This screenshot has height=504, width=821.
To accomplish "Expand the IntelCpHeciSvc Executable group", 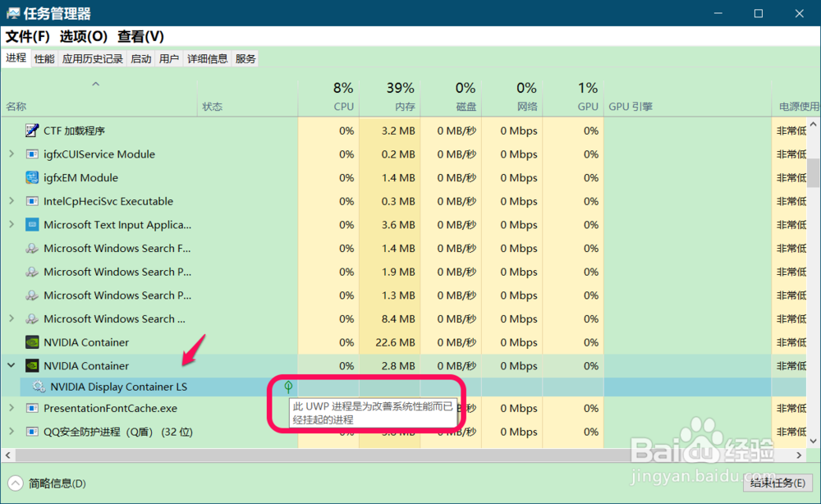I will coord(11,201).
